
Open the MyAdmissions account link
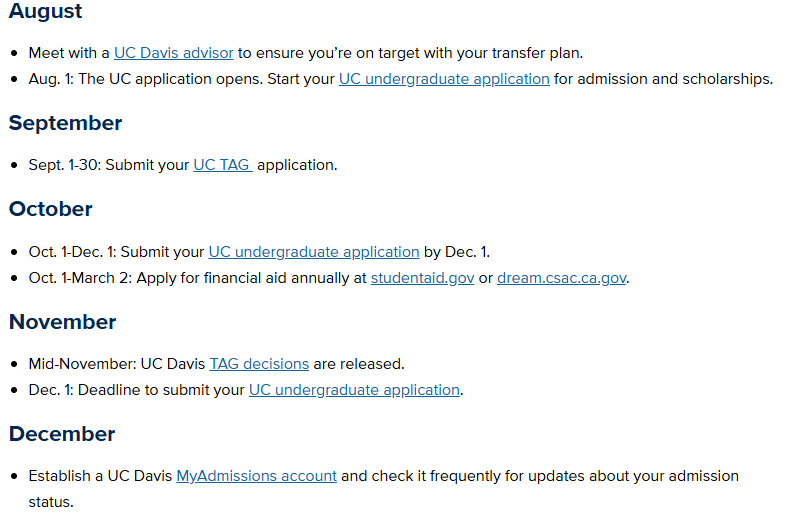tap(256, 476)
